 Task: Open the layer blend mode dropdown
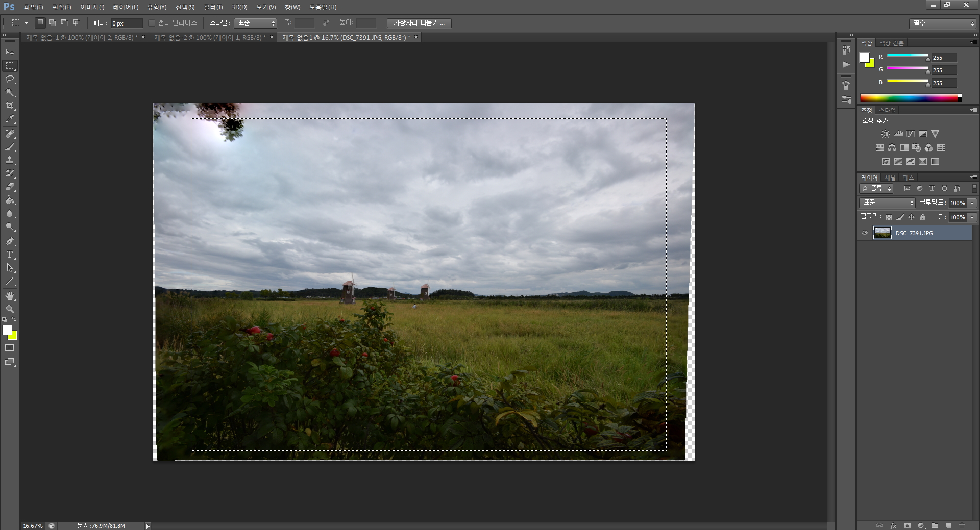click(887, 203)
